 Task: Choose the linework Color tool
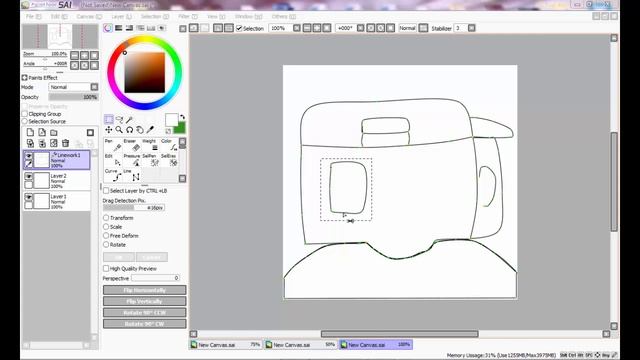point(169,145)
